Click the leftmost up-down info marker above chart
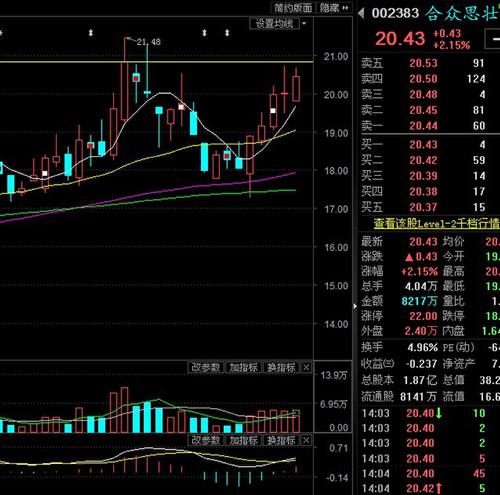This screenshot has width=500, height=495. tap(91, 33)
